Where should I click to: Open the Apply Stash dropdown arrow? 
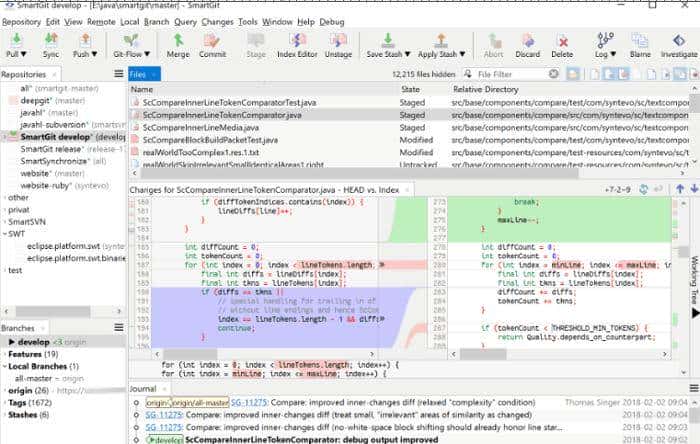click(x=462, y=54)
